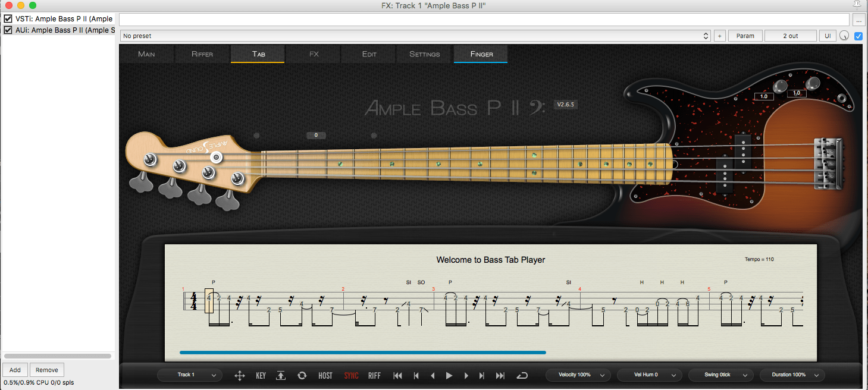The height and width of the screenshot is (390, 868).
Task: Step forward one note with right triangle
Action: click(x=466, y=376)
